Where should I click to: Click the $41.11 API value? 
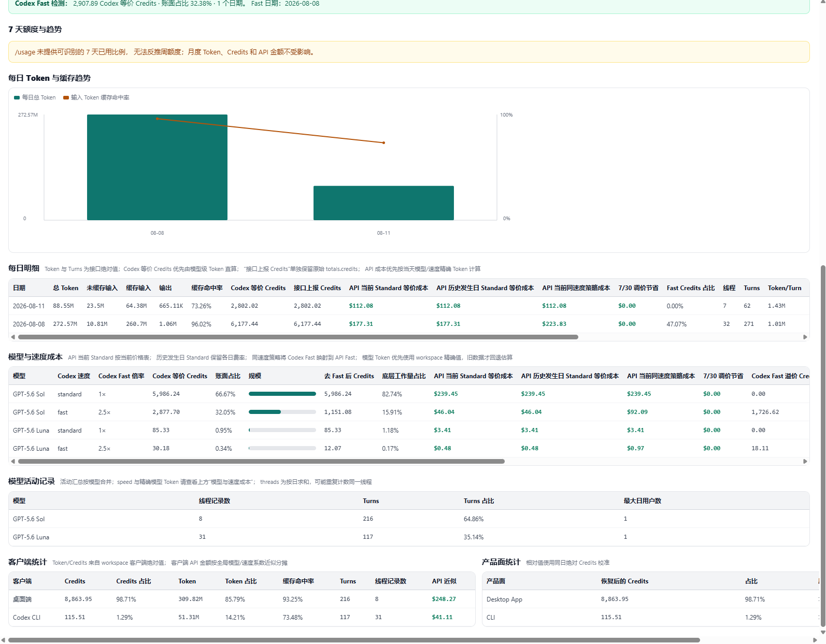tap(443, 617)
